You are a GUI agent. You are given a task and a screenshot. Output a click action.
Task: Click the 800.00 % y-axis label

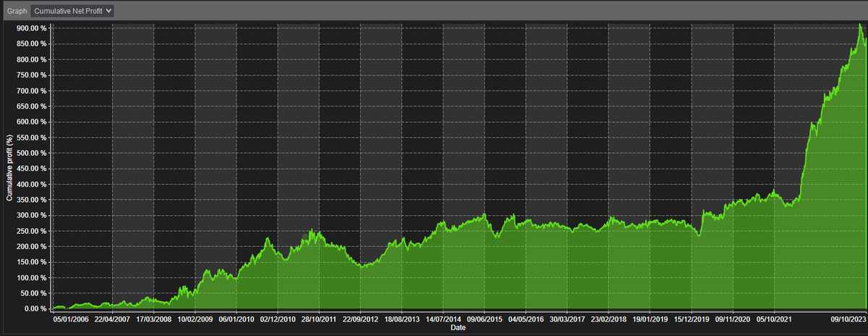(x=32, y=59)
